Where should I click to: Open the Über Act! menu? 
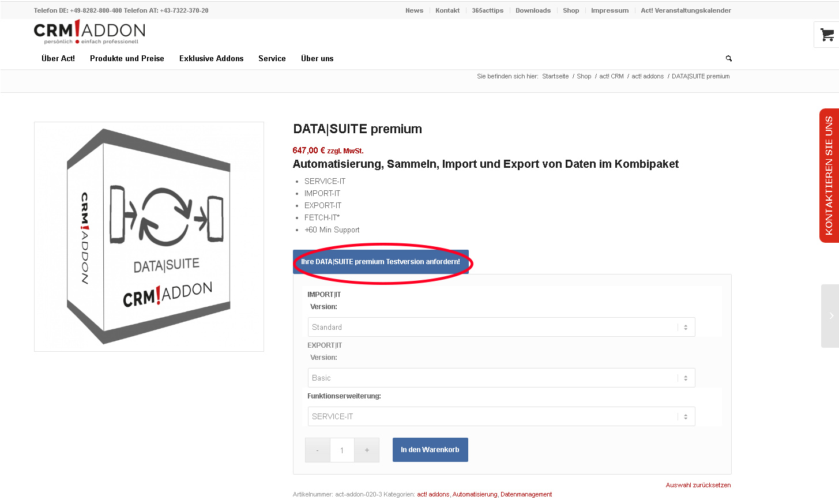[58, 59]
